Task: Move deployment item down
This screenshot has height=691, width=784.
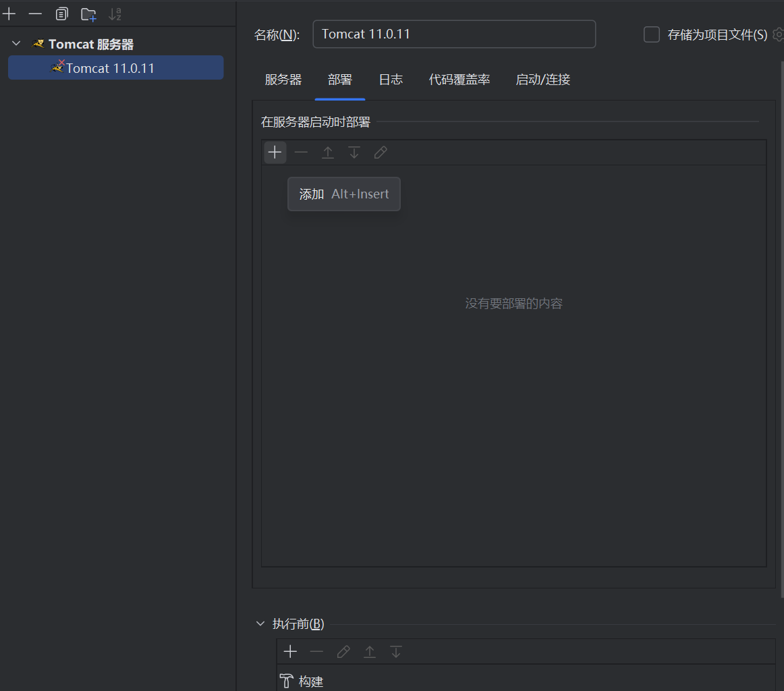Action: [354, 153]
